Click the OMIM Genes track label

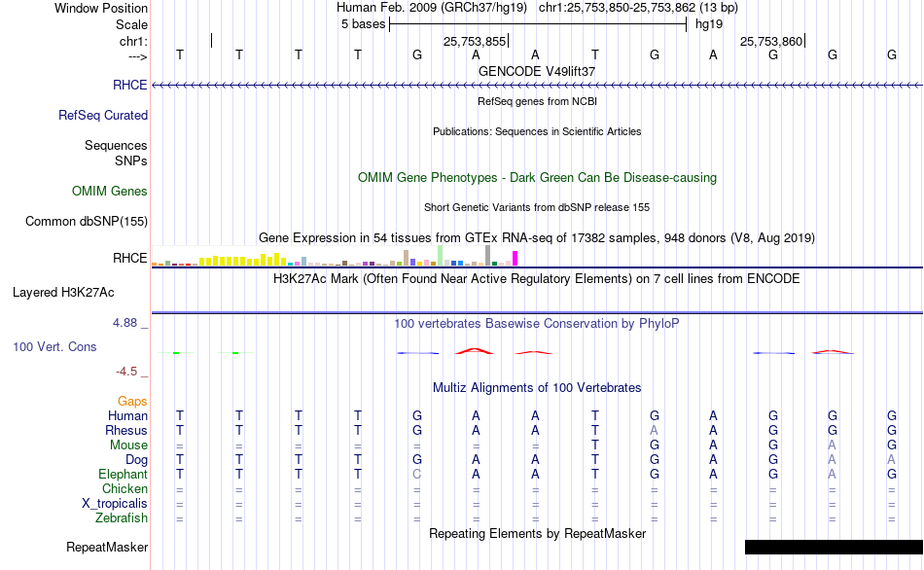109,191
